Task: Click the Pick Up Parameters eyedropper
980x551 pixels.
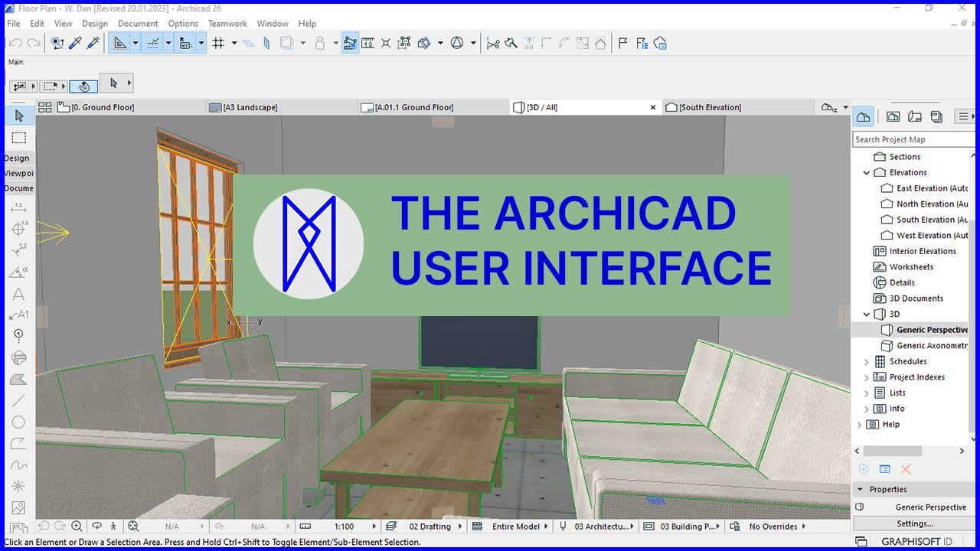Action: click(x=75, y=44)
